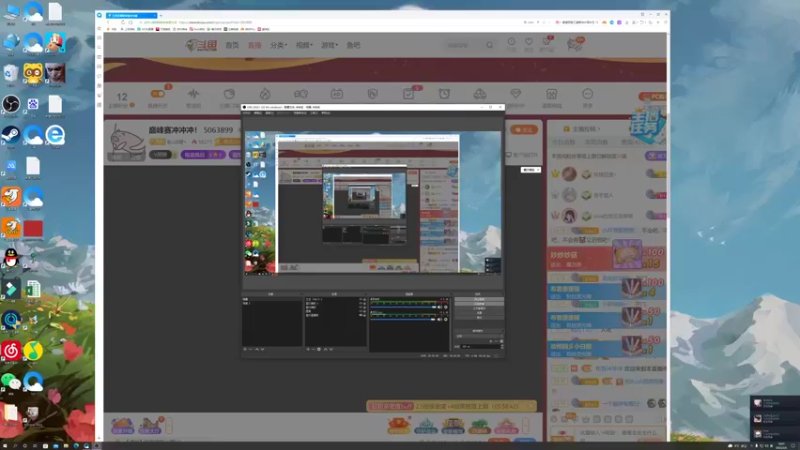Open the Windows Start button
This screenshot has width=800, height=450.
(5, 446)
